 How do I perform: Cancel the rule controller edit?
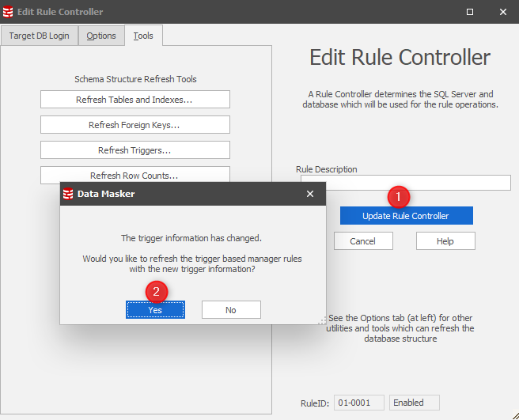tap(363, 241)
